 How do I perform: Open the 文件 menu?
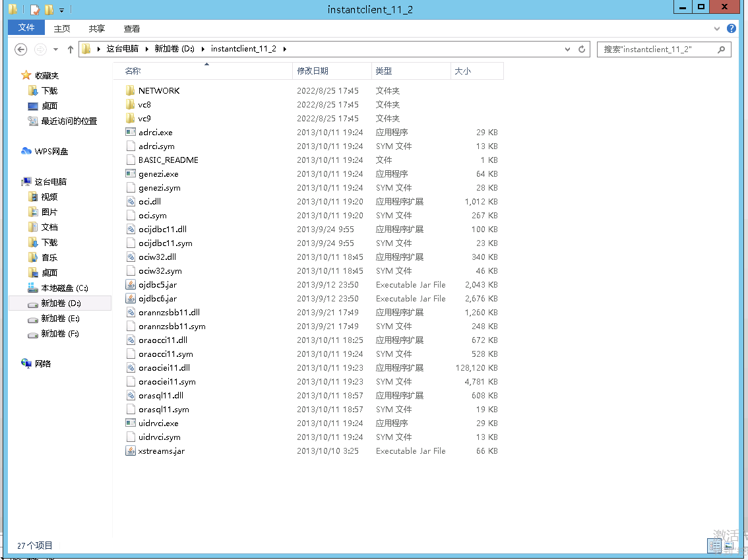[26, 28]
